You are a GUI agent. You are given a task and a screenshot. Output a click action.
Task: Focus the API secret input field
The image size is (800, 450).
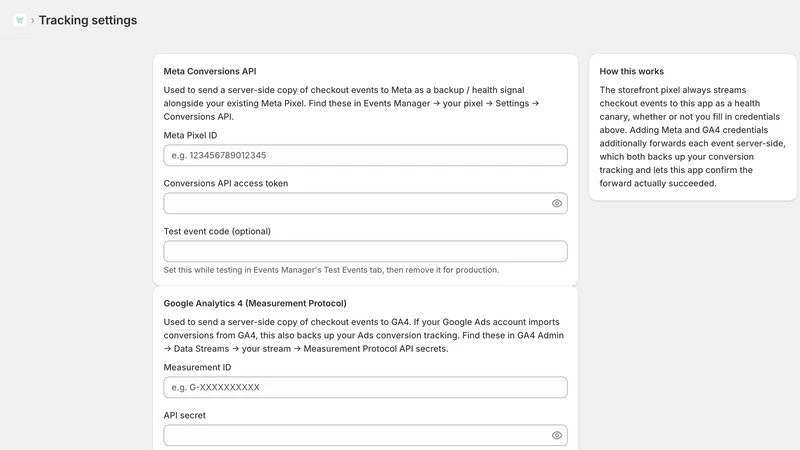pyautogui.click(x=356, y=435)
